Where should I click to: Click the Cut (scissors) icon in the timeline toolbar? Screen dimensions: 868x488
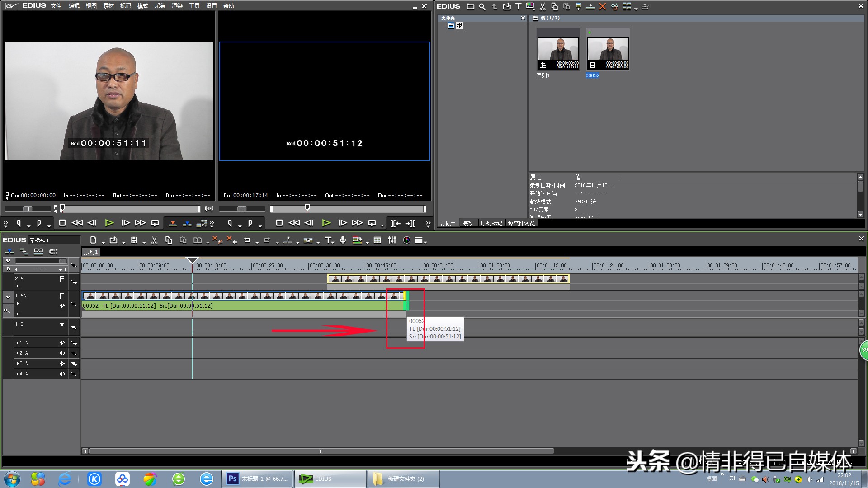[154, 240]
